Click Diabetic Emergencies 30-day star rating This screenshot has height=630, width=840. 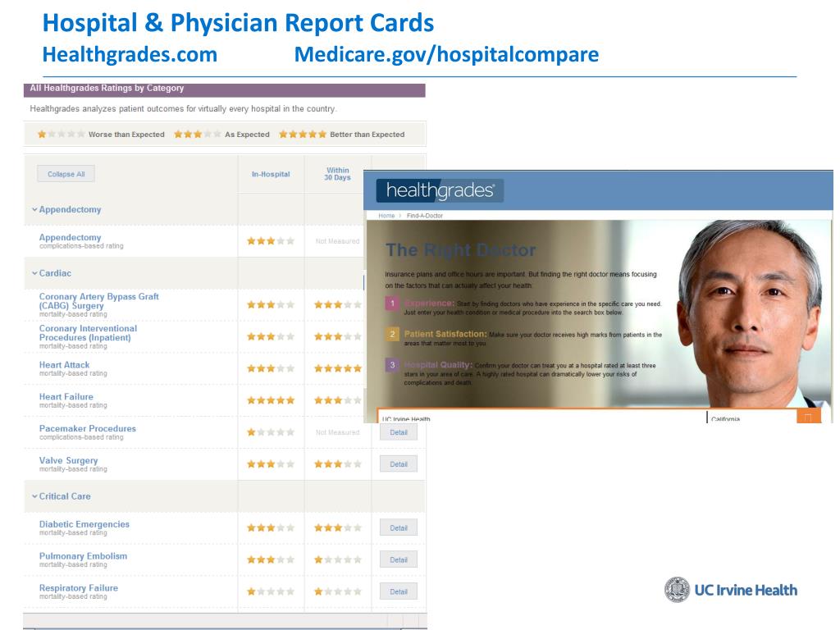[338, 527]
